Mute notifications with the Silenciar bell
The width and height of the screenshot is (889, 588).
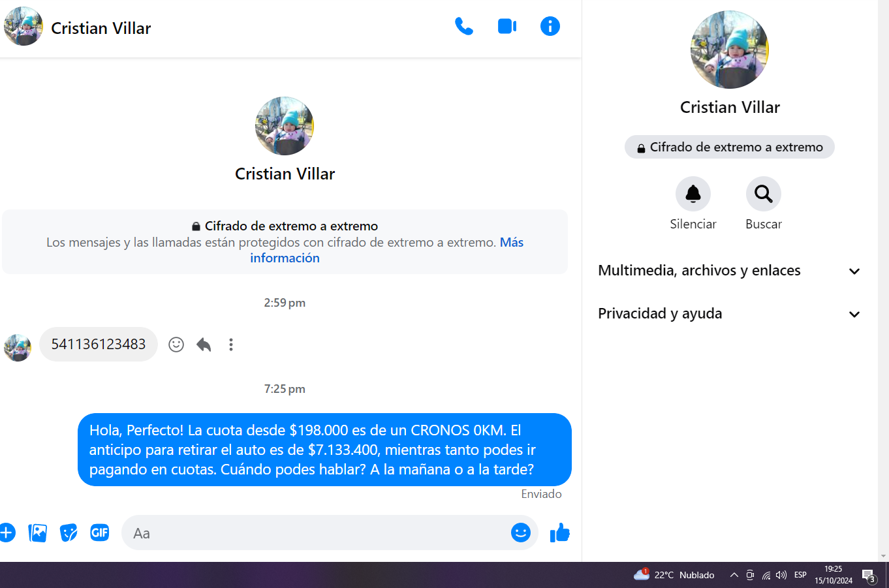693,194
